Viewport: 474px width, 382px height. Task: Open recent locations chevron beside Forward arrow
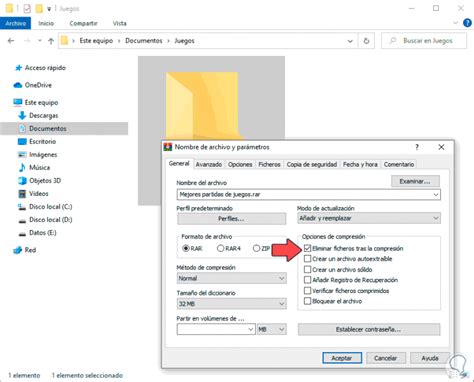coord(40,41)
